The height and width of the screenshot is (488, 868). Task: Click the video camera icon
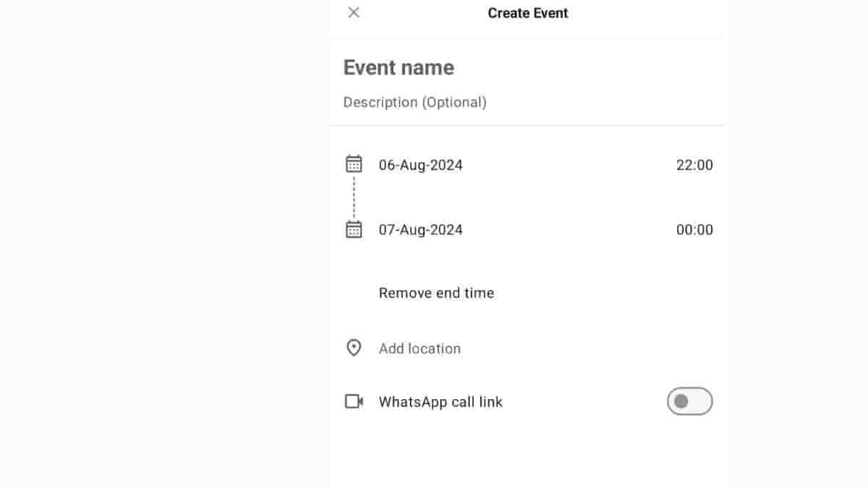coord(354,401)
